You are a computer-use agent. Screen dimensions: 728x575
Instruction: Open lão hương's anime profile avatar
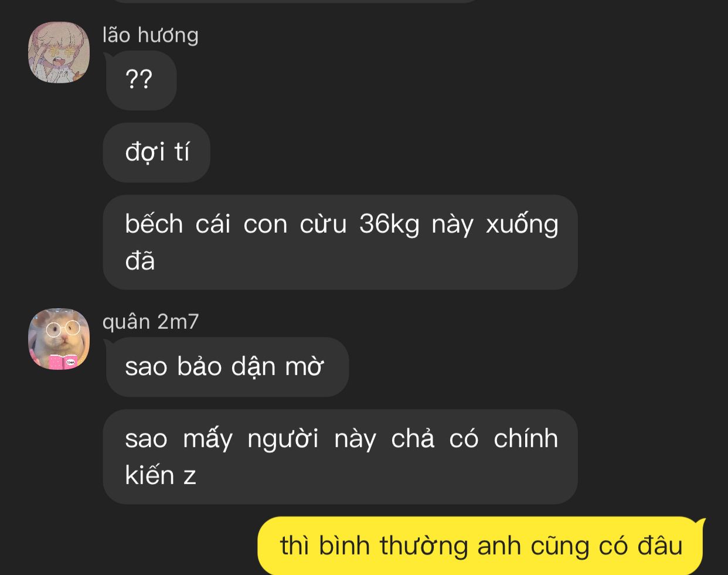[x=59, y=52]
